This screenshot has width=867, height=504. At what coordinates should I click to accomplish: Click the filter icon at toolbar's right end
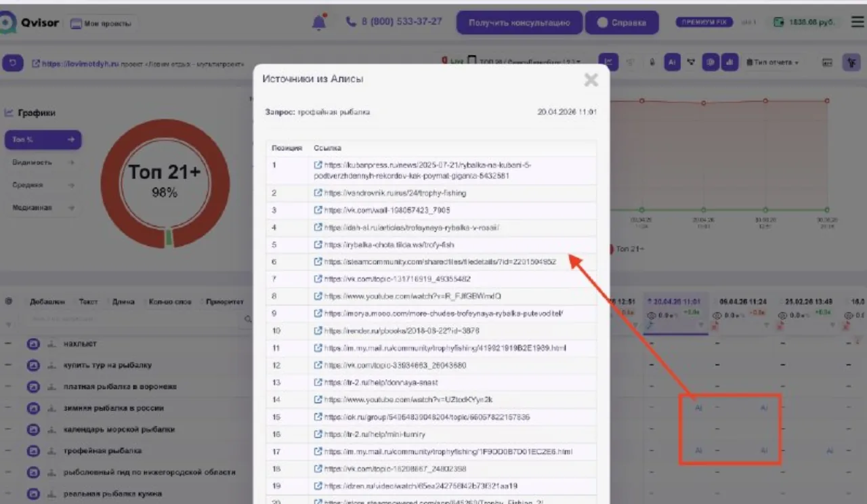[851, 62]
